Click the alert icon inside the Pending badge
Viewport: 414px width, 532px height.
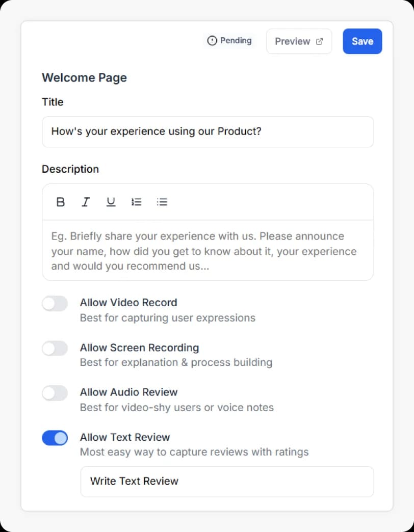pos(212,40)
